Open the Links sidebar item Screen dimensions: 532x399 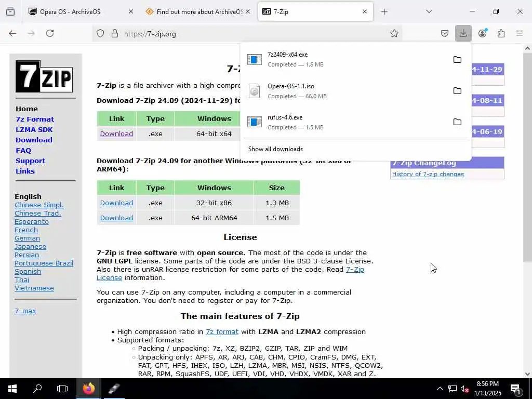point(25,171)
